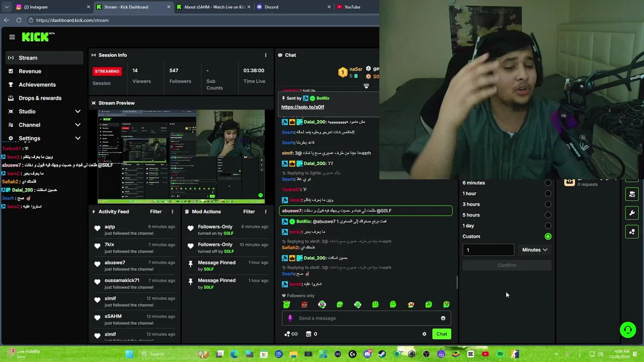
Task: Open the Windows Start button
Action: (x=129, y=354)
